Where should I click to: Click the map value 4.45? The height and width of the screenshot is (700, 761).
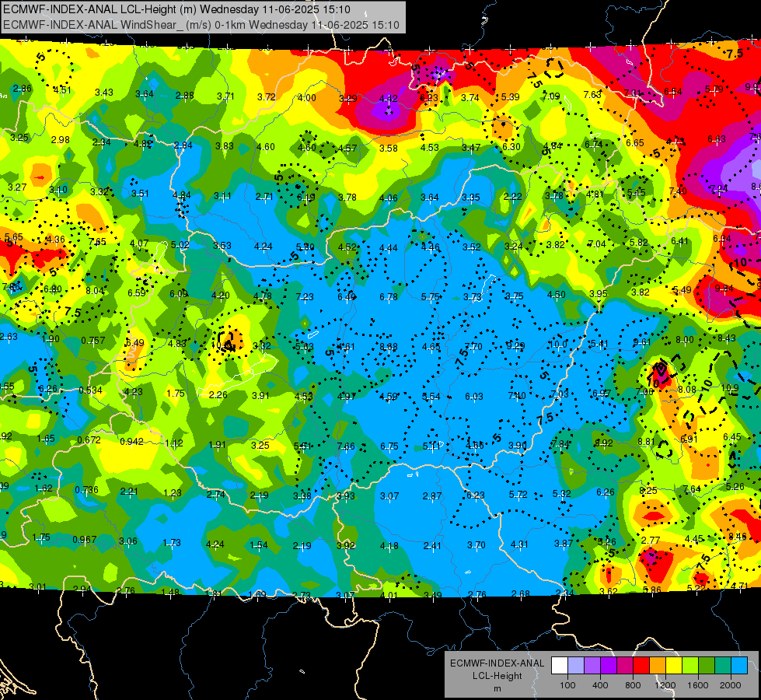click(x=694, y=539)
